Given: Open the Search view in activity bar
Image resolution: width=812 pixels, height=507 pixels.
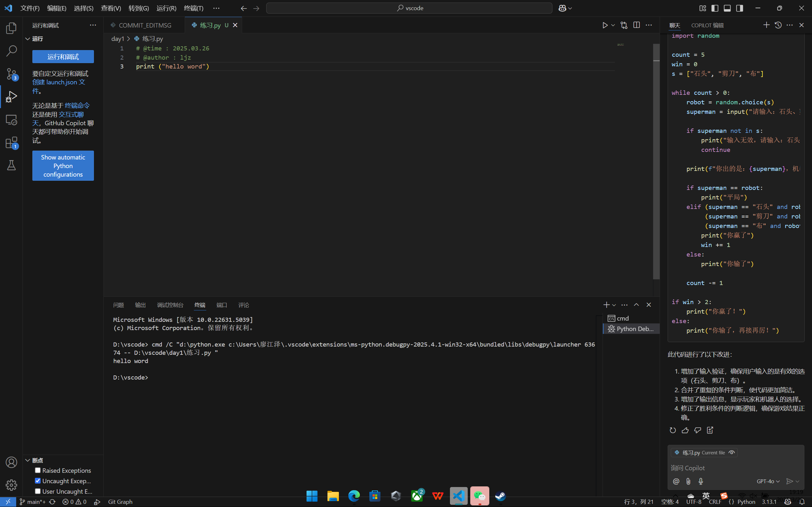Looking at the screenshot, I should (11, 51).
